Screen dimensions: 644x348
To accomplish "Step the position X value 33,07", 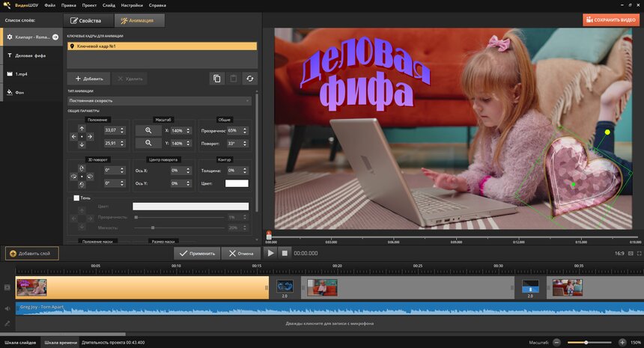I will coord(122,130).
